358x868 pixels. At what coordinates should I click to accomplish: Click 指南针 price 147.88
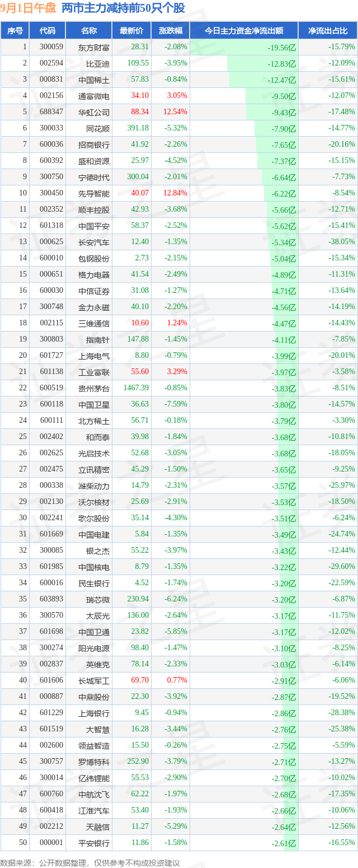click(x=138, y=339)
